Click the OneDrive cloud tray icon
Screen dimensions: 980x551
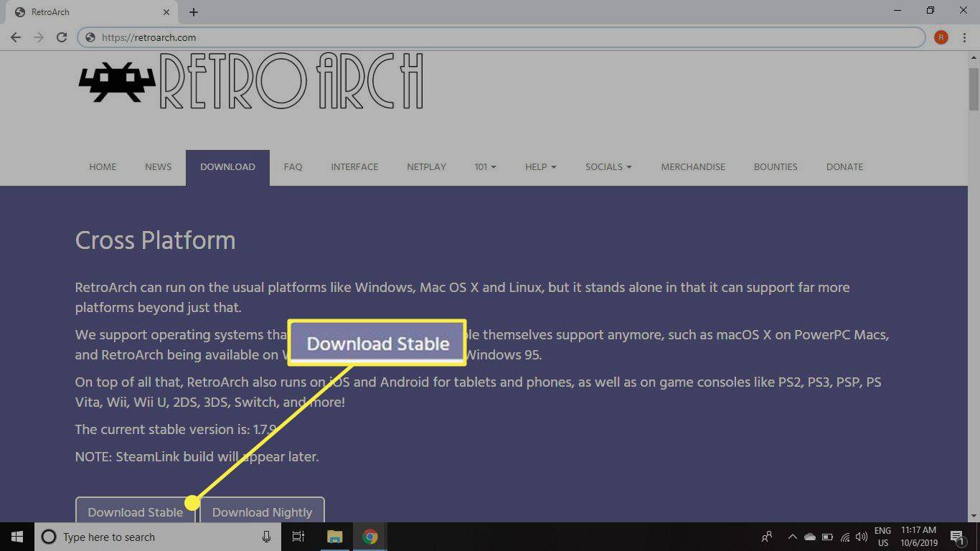(810, 537)
